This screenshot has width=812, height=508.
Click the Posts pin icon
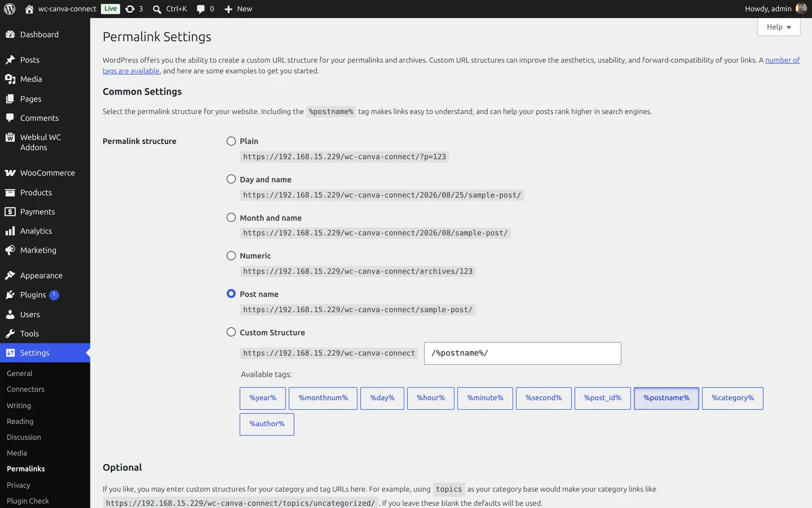(x=10, y=60)
